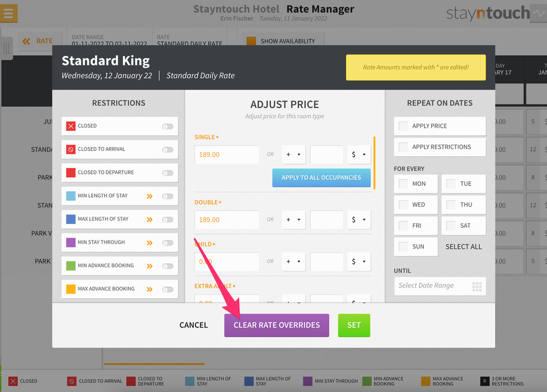Open the hamburger main menu
This screenshot has width=547, height=392.
point(8,13)
